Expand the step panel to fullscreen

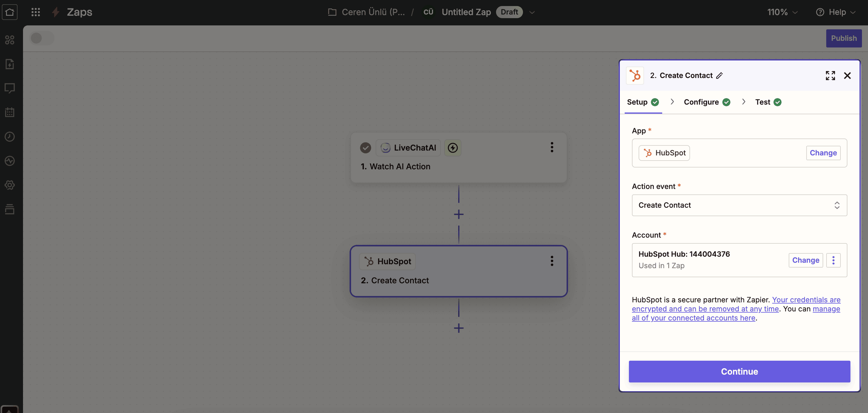point(830,75)
